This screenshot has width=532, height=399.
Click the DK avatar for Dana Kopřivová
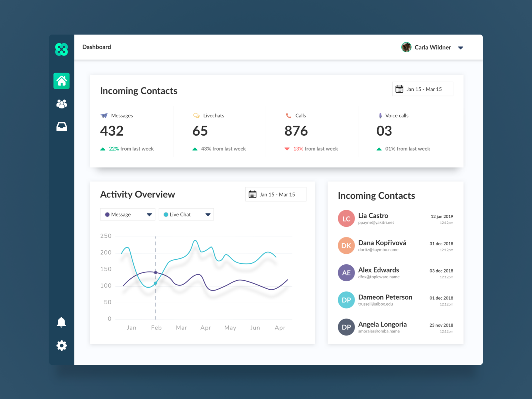[346, 246]
